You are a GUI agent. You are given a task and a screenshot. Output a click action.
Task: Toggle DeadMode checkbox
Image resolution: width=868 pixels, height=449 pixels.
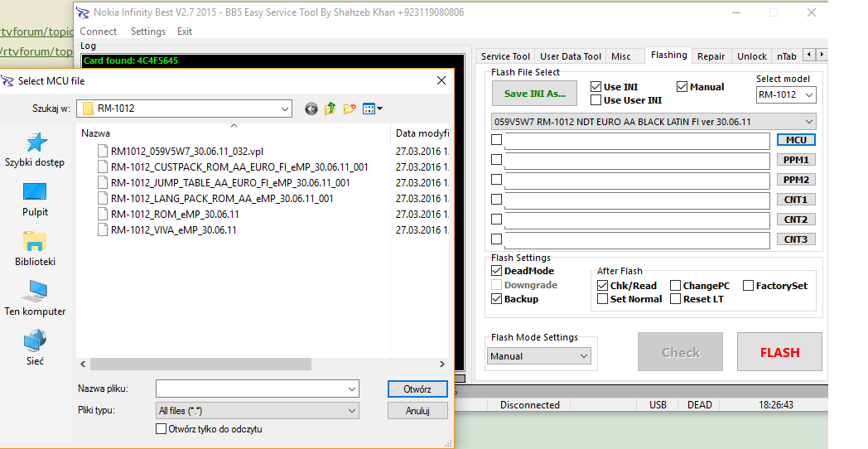pyautogui.click(x=497, y=271)
